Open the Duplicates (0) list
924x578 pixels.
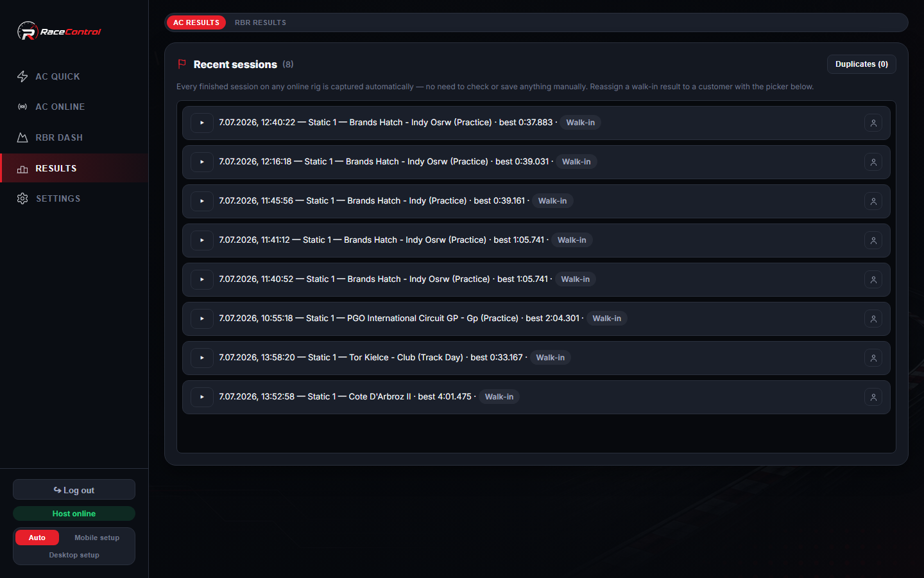pyautogui.click(x=862, y=64)
